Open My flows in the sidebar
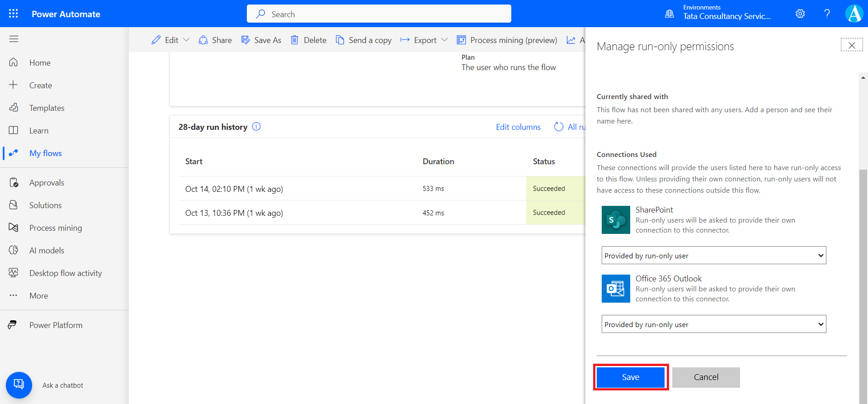Screen dimensions: 868x404 [45, 153]
